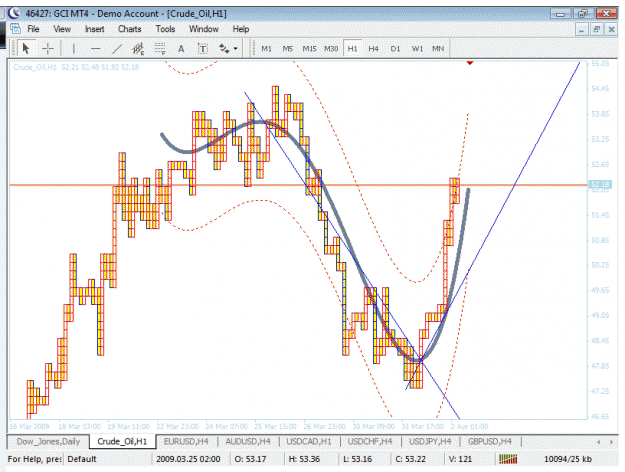Switch to M30 timeframe
The image size is (625, 472).
coord(331,49)
